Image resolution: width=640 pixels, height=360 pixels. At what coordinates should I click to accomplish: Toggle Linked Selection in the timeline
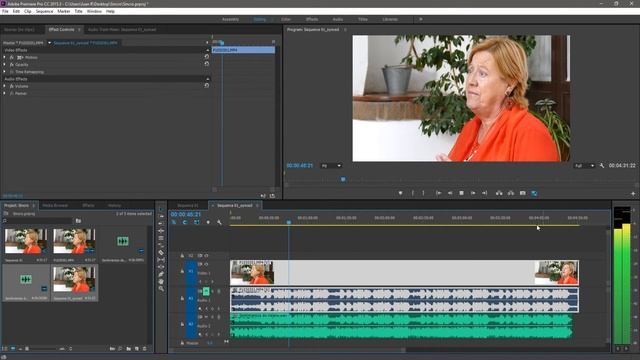pos(196,222)
